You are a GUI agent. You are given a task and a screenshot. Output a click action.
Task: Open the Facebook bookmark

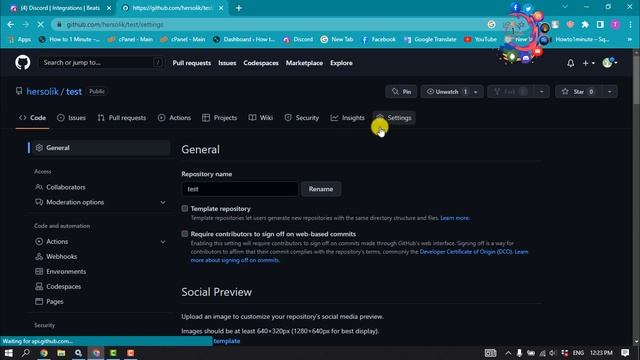[378, 40]
